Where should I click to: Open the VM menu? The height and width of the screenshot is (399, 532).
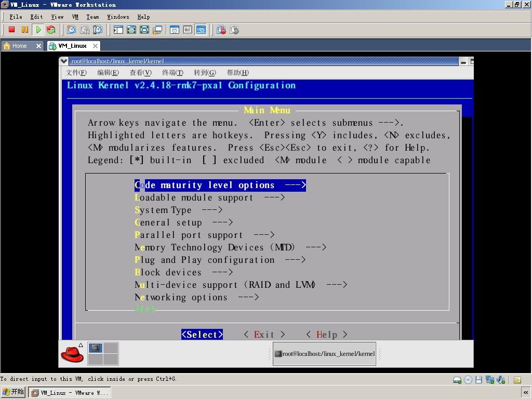tap(75, 17)
